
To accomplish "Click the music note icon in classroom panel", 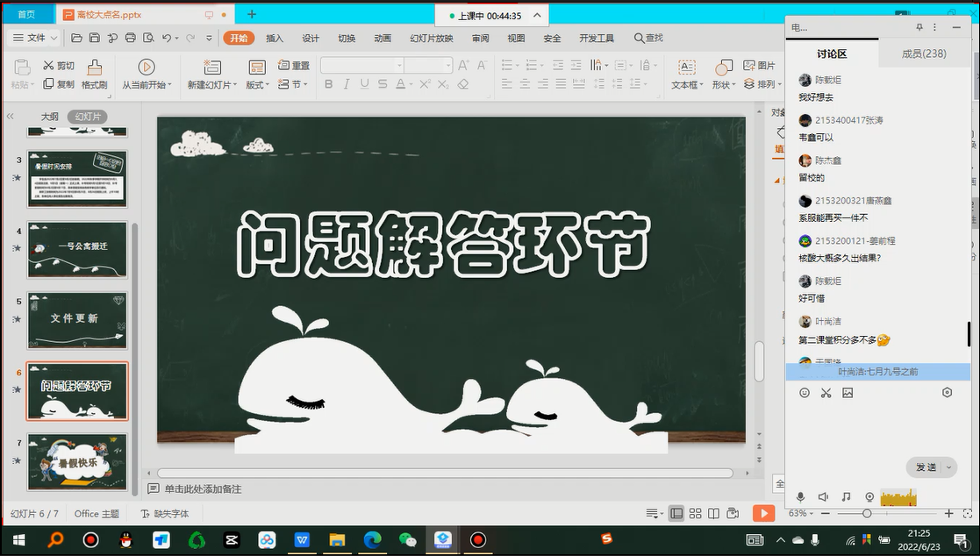I will 846,497.
